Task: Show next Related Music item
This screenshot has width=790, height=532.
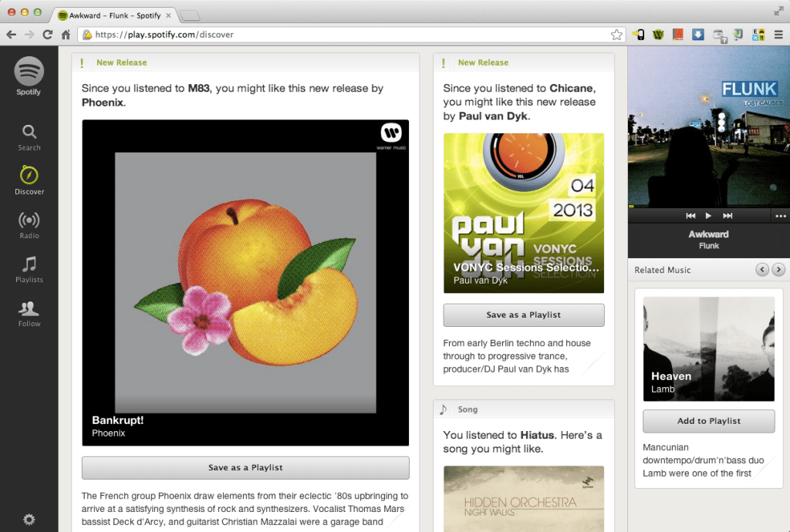Action: [x=778, y=269]
